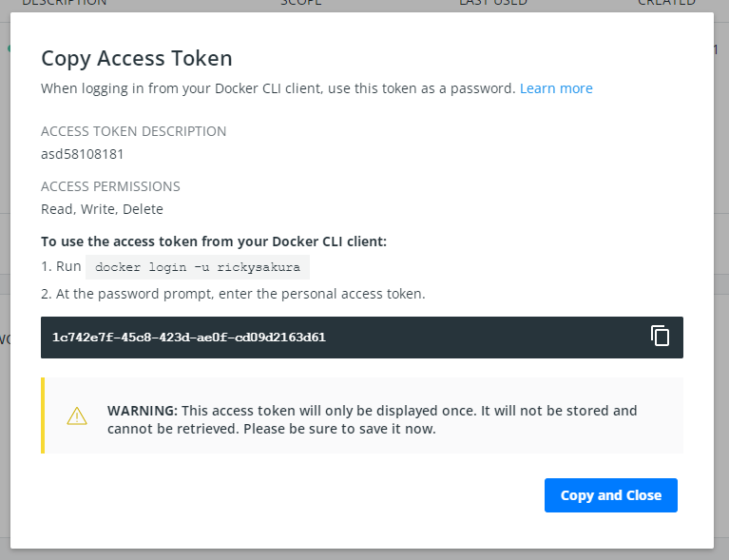729x560 pixels.
Task: Click the CREATED column header
Action: pos(665,4)
